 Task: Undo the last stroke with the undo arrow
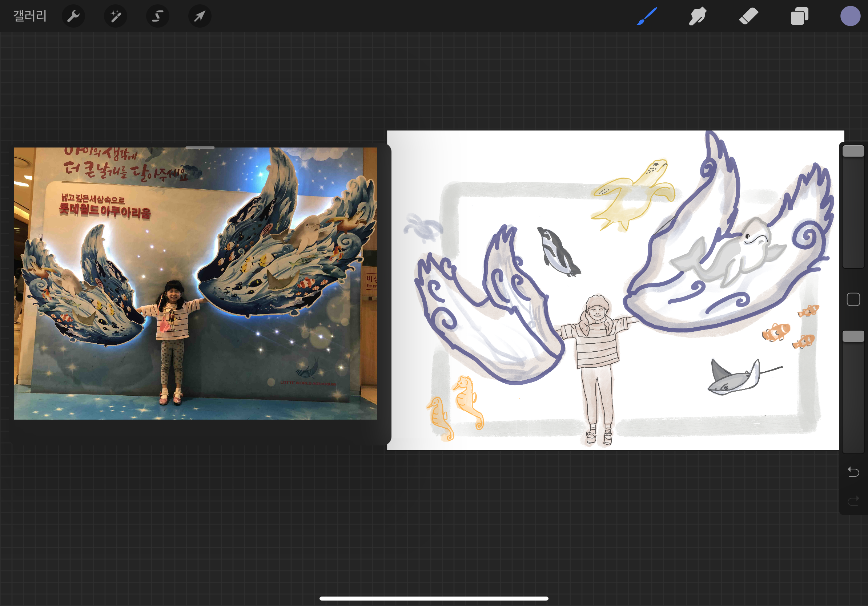853,472
